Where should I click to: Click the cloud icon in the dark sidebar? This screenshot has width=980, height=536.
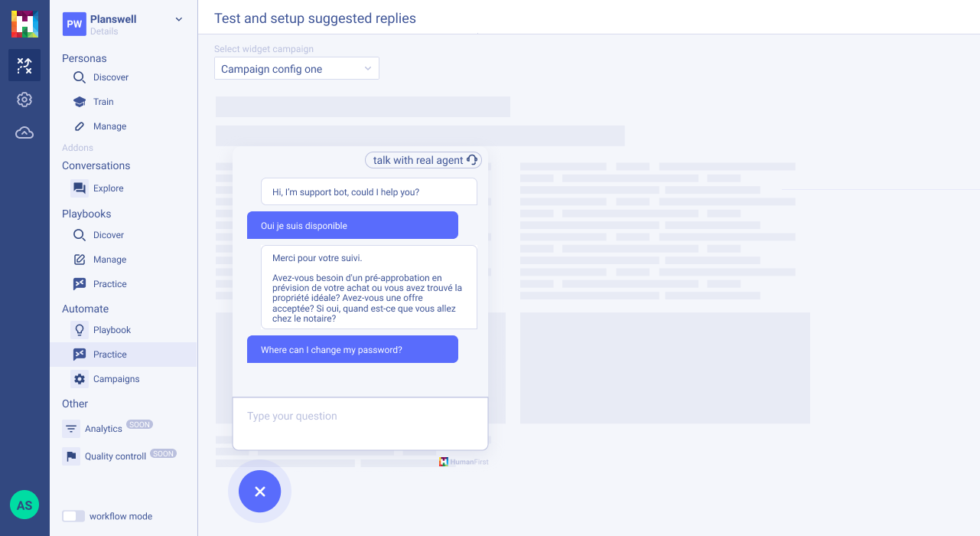pyautogui.click(x=24, y=132)
